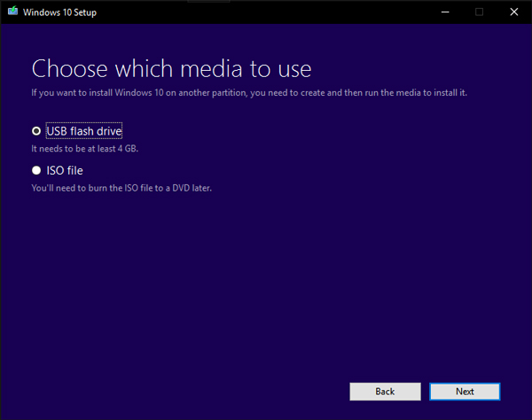The width and height of the screenshot is (532, 420).
Task: Click the Windows 10 Setup title bar icon
Action: pyautogui.click(x=12, y=12)
